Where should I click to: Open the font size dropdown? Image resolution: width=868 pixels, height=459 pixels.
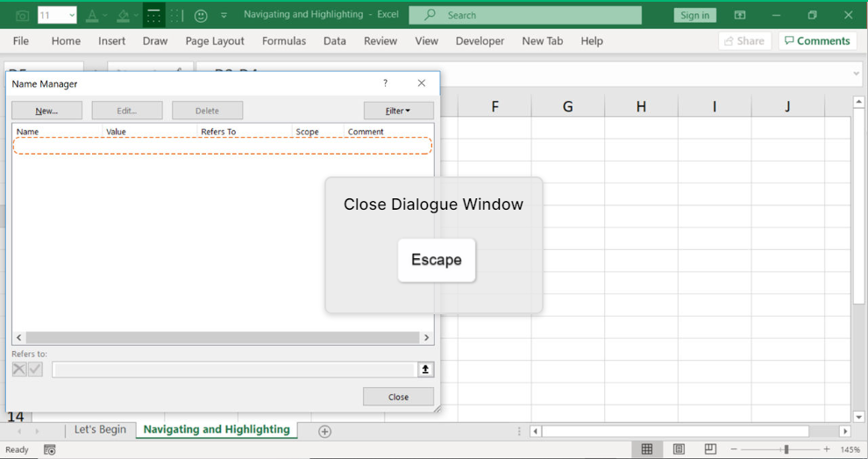coord(70,15)
